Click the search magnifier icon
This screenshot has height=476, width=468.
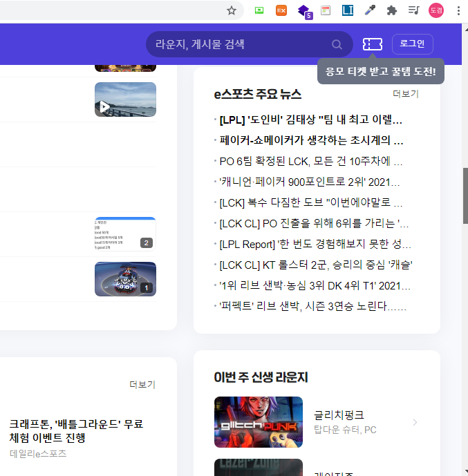[337, 44]
